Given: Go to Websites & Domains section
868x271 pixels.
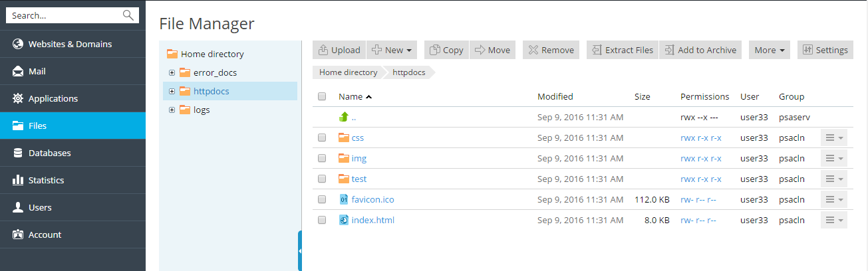Looking at the screenshot, I should [x=70, y=44].
